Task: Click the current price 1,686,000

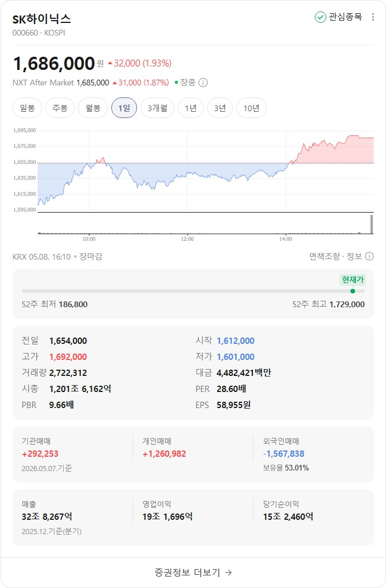Action: pos(54,64)
